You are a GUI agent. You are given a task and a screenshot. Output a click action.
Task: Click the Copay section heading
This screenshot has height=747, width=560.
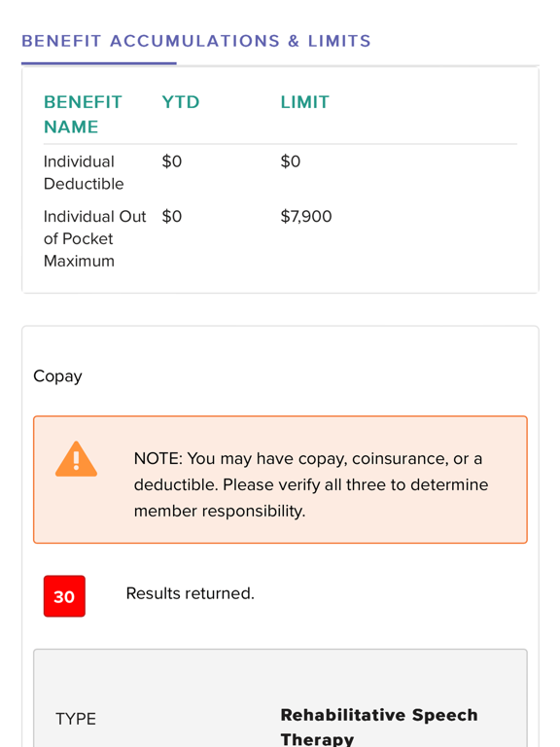click(x=57, y=376)
